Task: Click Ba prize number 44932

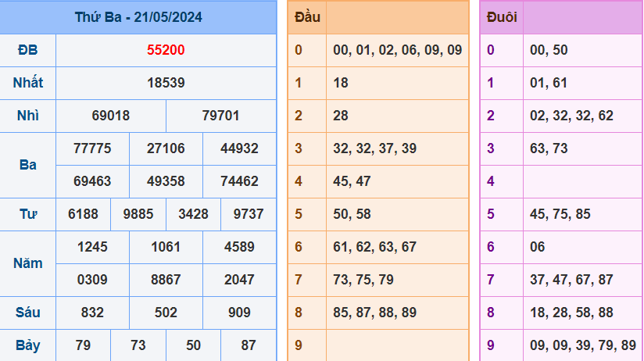Action: coord(239,148)
